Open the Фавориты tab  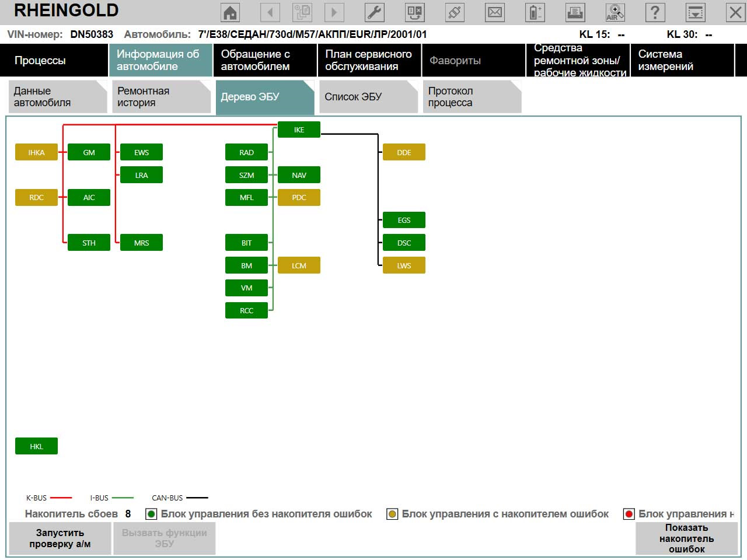pos(473,60)
